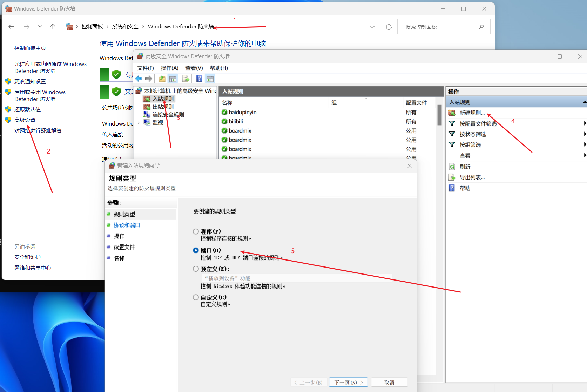Click the rule list vertical scrollbar thumb
Image resolution: width=587 pixels, height=392 pixels.
pos(439,115)
